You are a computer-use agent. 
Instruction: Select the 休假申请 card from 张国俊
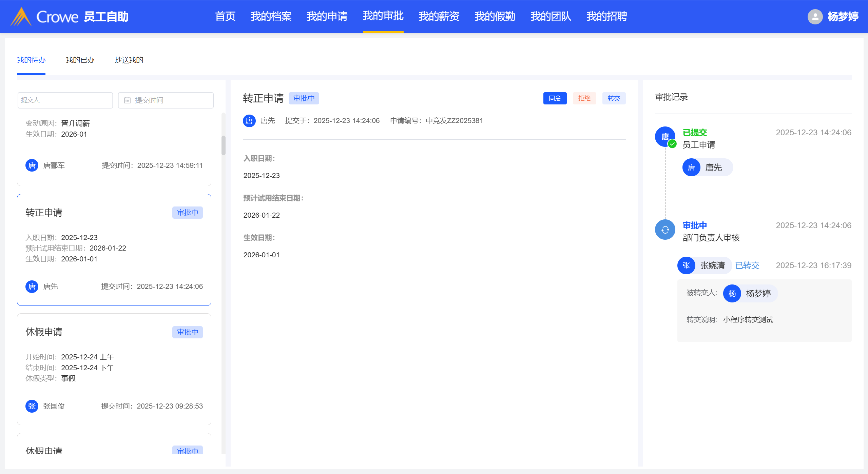click(x=114, y=369)
